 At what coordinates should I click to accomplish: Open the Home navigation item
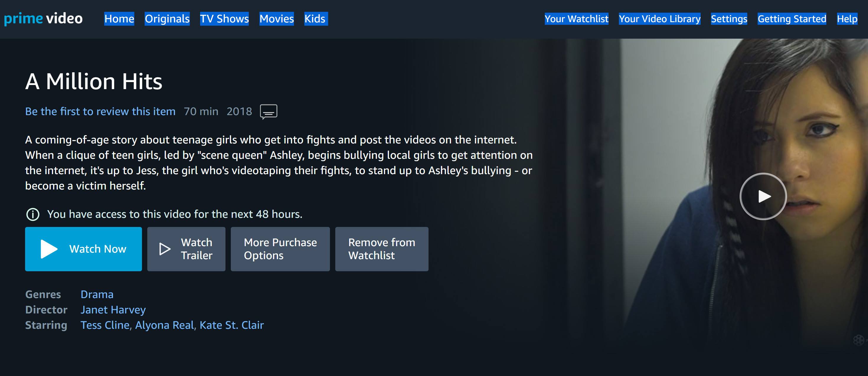pyautogui.click(x=119, y=19)
